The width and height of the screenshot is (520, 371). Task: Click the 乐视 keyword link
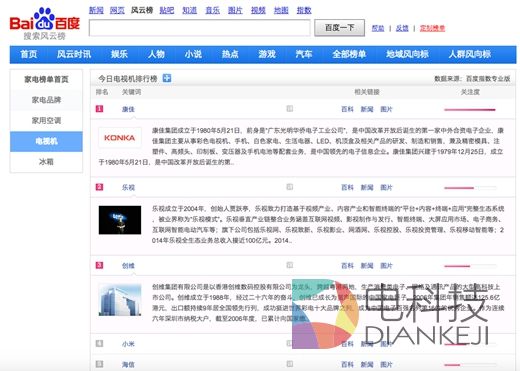click(x=128, y=187)
